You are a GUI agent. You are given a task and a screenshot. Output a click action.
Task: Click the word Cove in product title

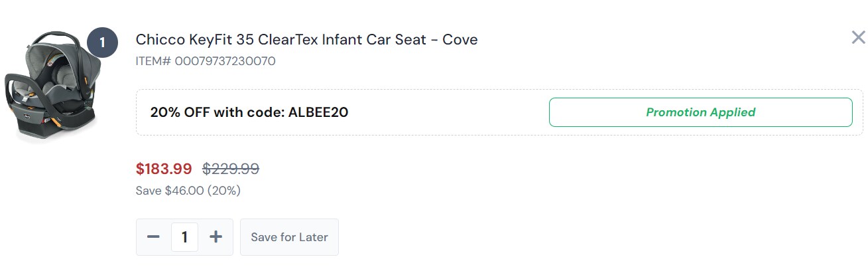pos(460,40)
